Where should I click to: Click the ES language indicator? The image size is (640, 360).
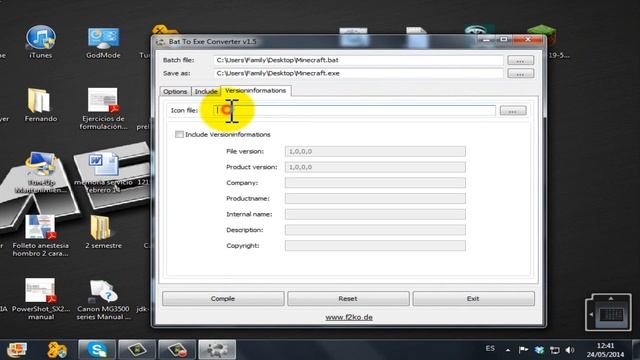point(490,349)
